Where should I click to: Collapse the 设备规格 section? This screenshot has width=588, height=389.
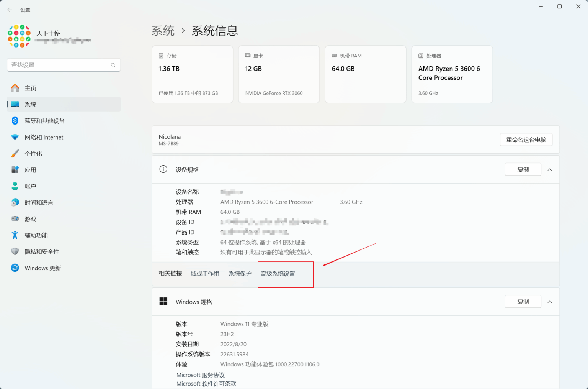point(550,169)
